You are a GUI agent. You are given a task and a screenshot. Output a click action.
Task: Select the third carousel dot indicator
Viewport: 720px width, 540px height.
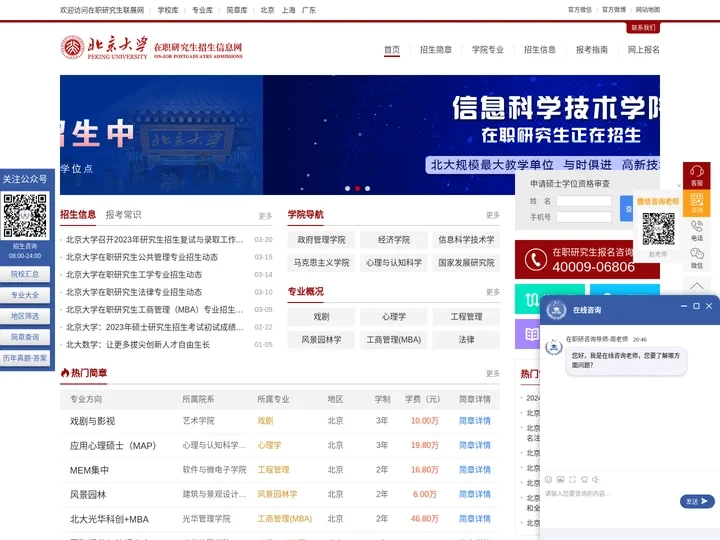click(367, 188)
